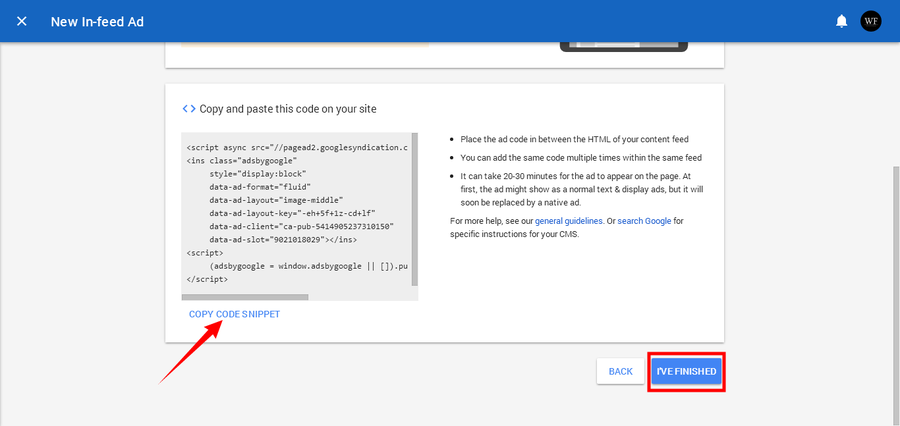Click the page vertical scrollbar

[x=895, y=296]
